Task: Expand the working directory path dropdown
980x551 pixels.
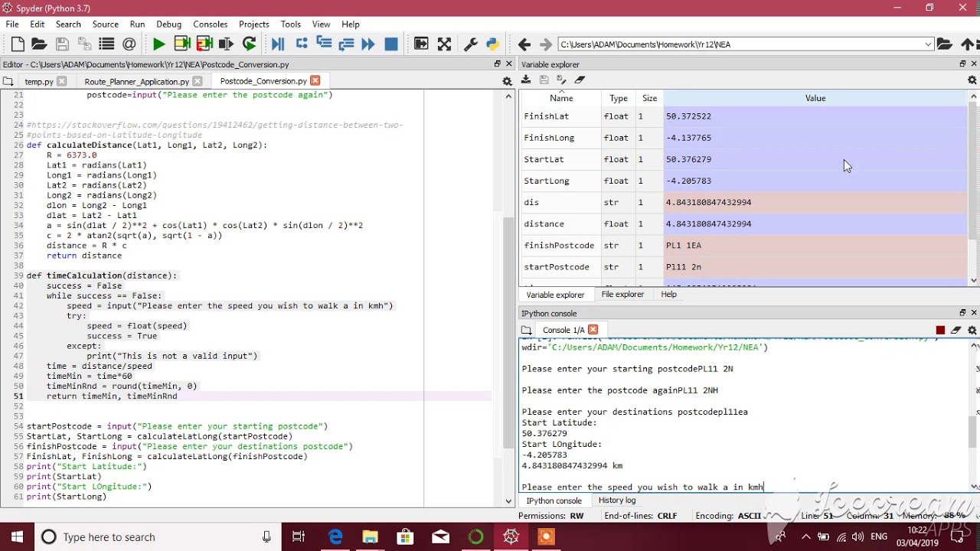Action: [928, 44]
